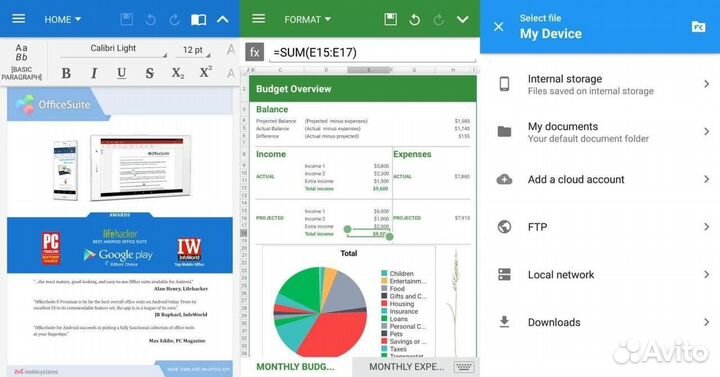
Task: Click the lower right cell selection handle
Action: [x=389, y=236]
